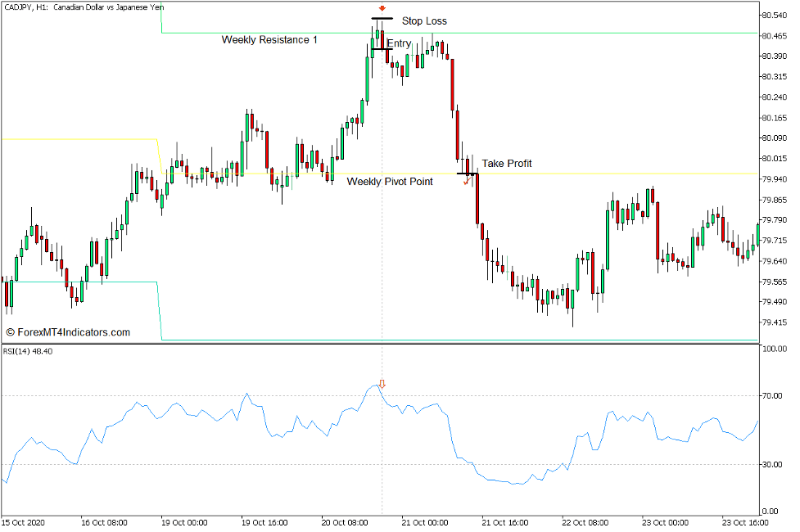Viewport: 800px width, 532px height.
Task: Click the red dot above the Stop Loss candle
Action: (x=382, y=7)
